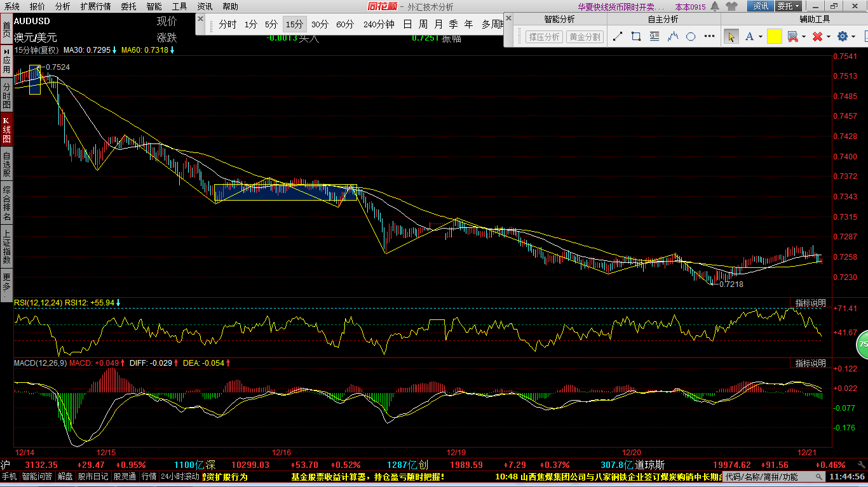Select the text annotation G tool
This screenshot has width=868, height=487.
pos(654,37)
